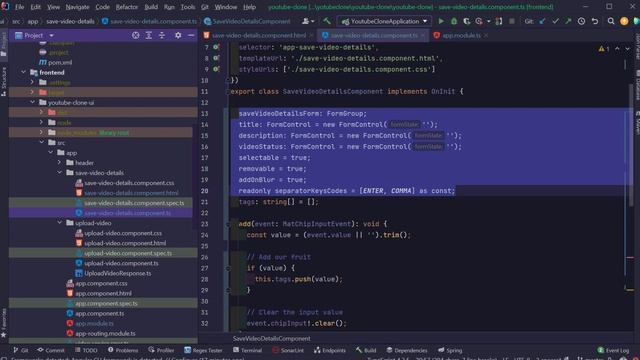Collapse the frontend folder
The height and width of the screenshot is (360, 640).
click(x=23, y=72)
